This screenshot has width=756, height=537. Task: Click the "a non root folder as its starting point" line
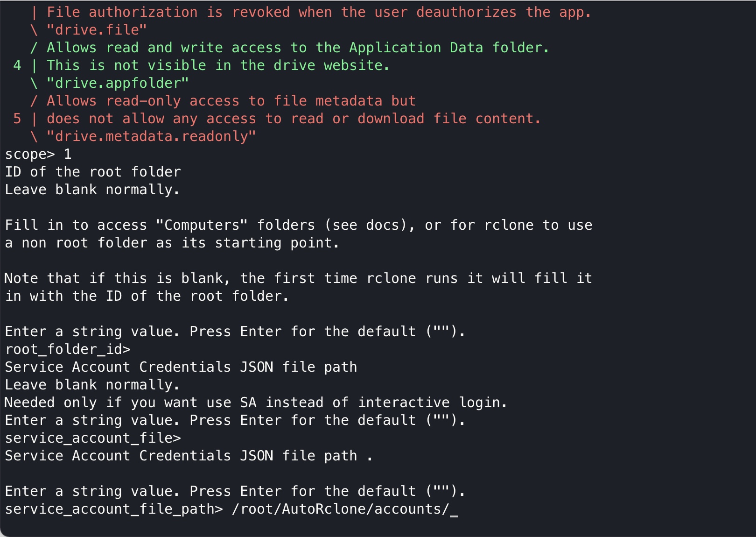click(x=172, y=243)
